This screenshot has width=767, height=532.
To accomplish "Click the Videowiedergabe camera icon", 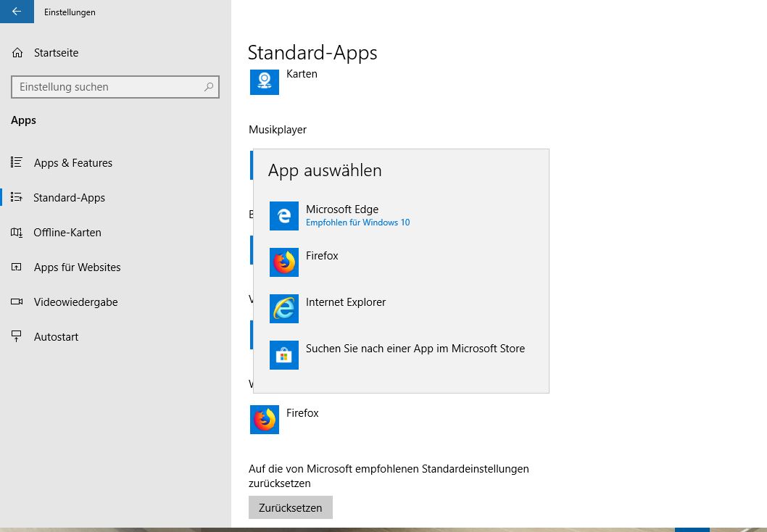I will pyautogui.click(x=16, y=302).
